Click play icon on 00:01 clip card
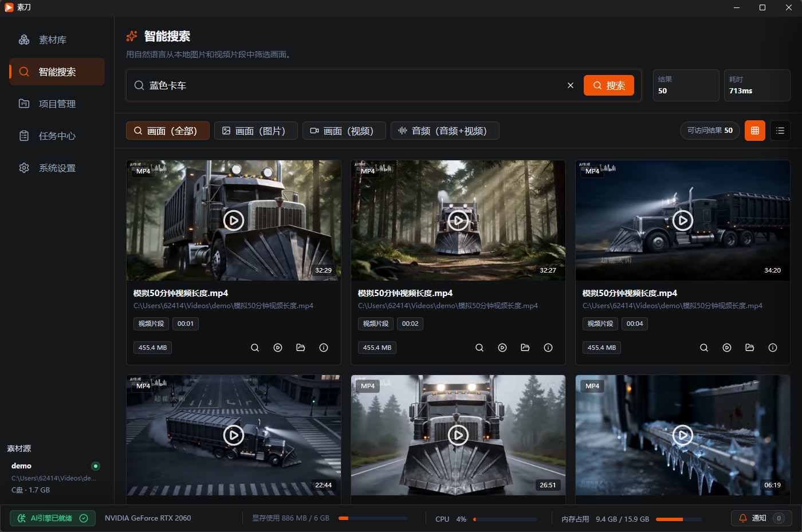Image resolution: width=802 pixels, height=532 pixels. click(x=278, y=348)
